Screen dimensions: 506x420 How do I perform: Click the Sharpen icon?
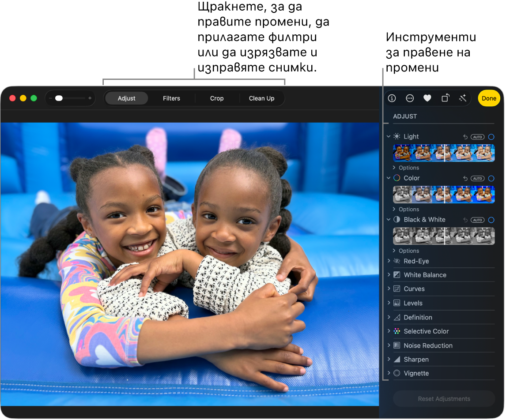397,360
